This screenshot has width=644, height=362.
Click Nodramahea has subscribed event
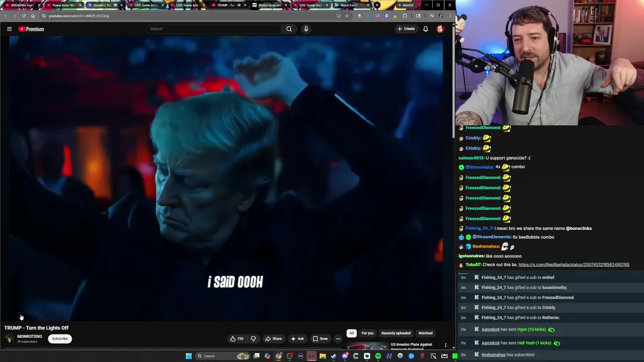tap(550, 354)
